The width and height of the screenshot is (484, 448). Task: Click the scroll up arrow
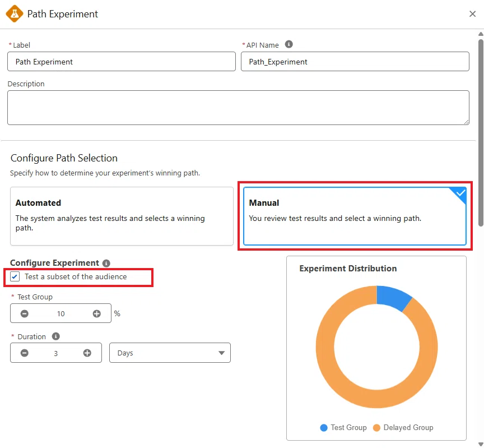click(x=481, y=34)
